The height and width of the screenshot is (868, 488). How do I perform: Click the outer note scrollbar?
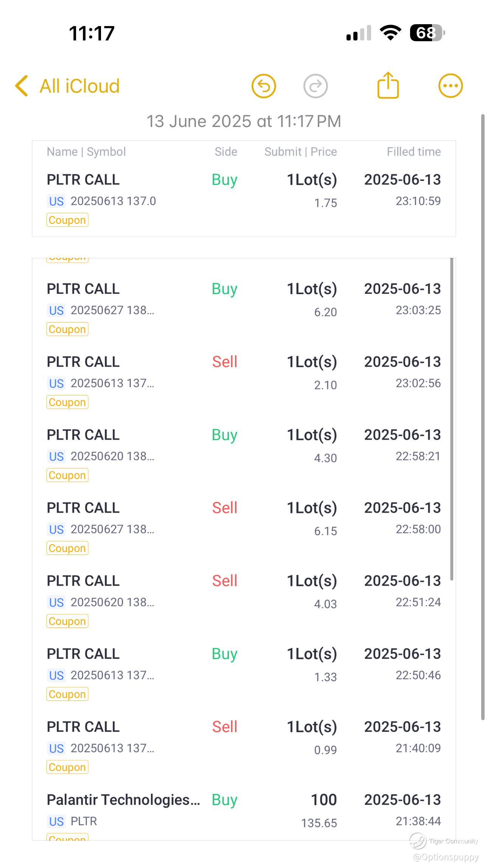[483, 416]
